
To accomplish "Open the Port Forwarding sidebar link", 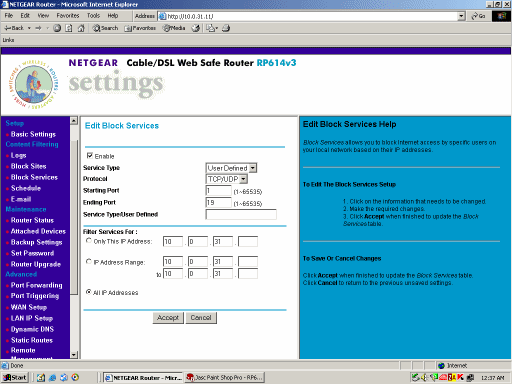I will 36,285.
